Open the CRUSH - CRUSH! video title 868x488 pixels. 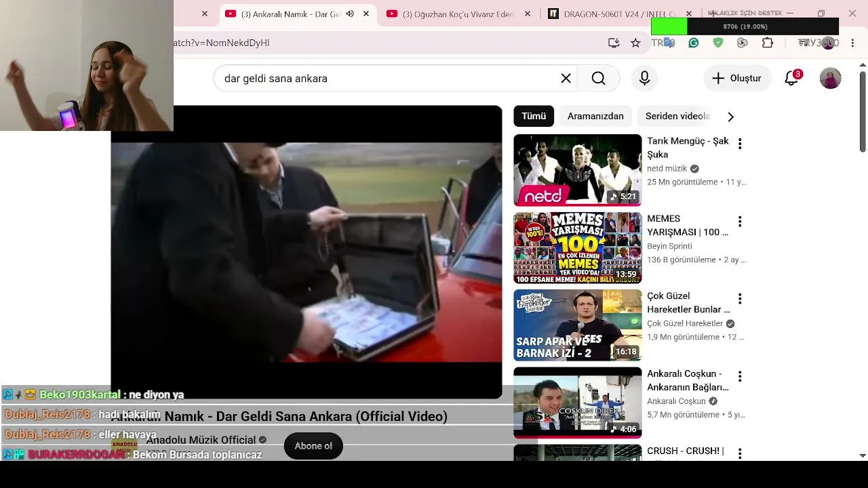[686, 451]
